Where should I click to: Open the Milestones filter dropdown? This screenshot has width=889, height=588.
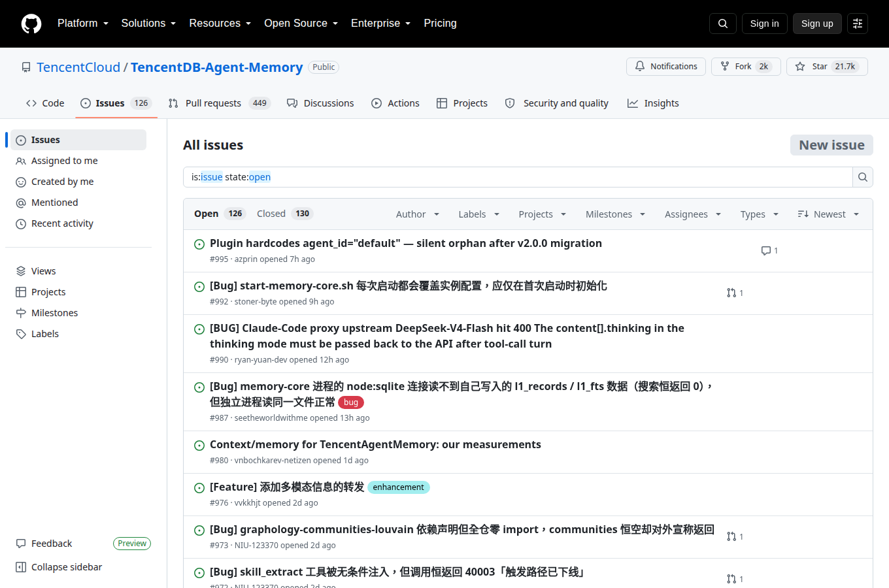(x=616, y=214)
